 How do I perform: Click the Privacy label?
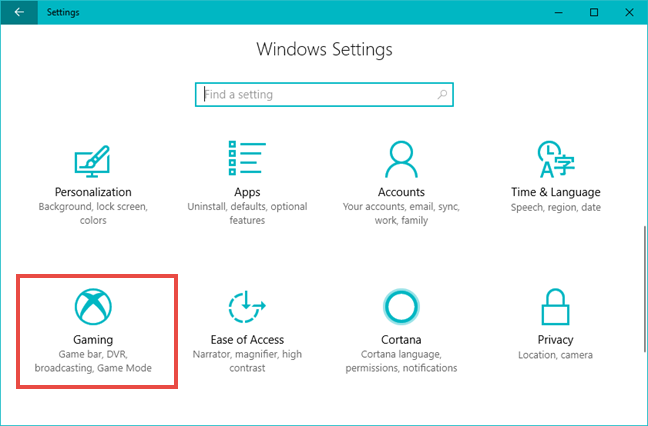[x=555, y=340]
